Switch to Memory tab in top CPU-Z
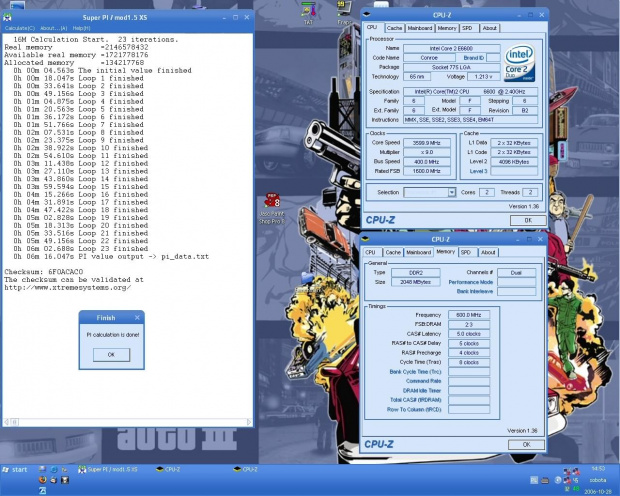The image size is (620, 496). point(447,28)
